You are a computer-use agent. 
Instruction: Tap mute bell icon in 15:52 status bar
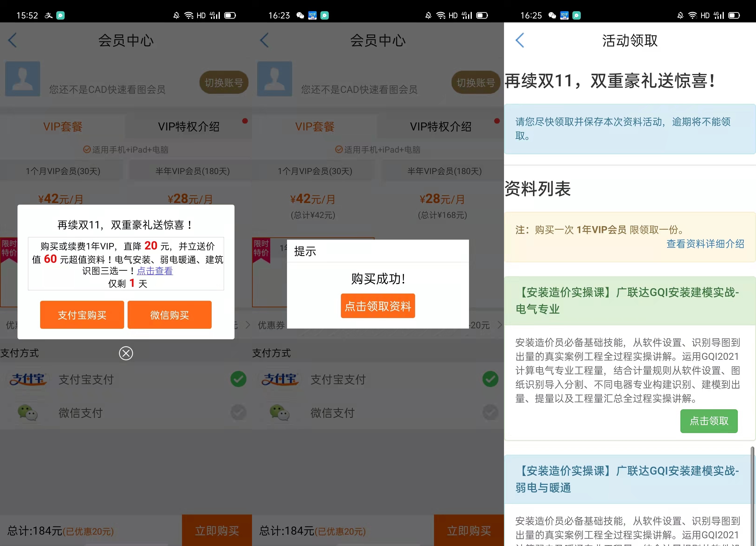tap(176, 15)
